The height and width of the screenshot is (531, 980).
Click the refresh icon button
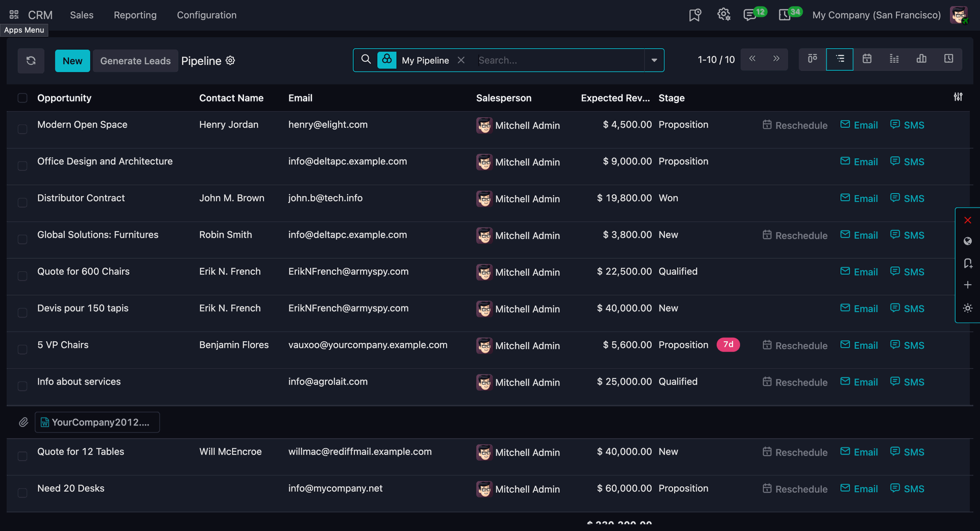[31, 61]
